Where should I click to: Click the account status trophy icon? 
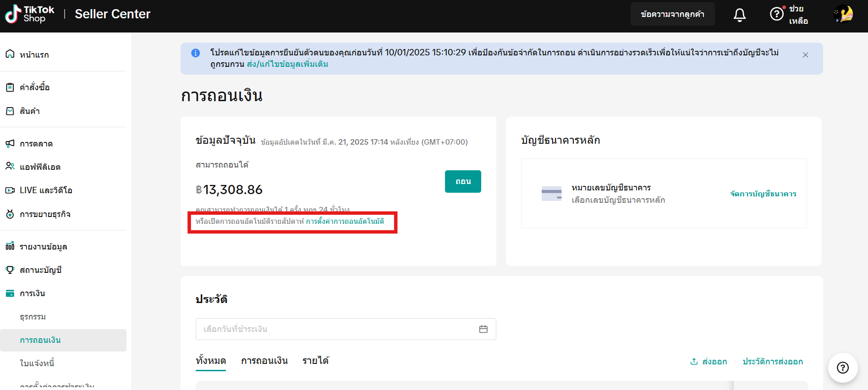click(10, 270)
